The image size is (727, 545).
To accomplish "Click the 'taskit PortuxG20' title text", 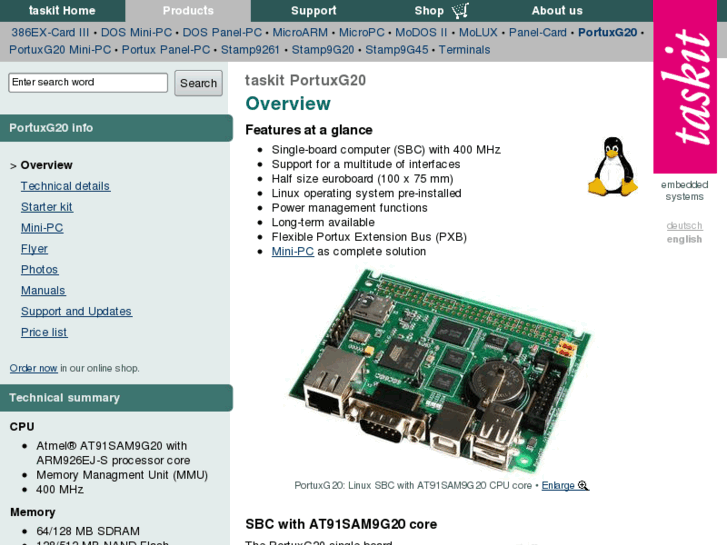I will click(x=306, y=80).
